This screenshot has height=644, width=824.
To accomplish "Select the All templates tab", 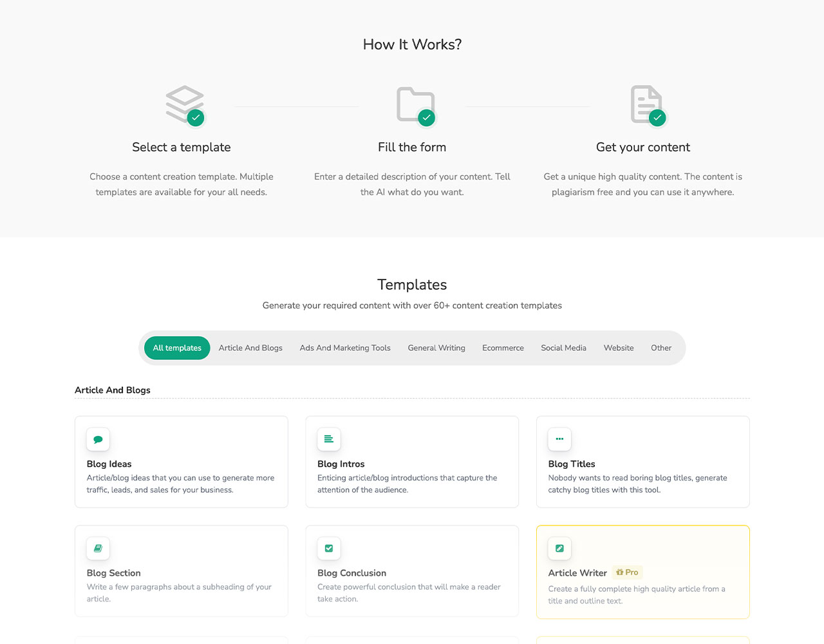I will [x=177, y=348].
